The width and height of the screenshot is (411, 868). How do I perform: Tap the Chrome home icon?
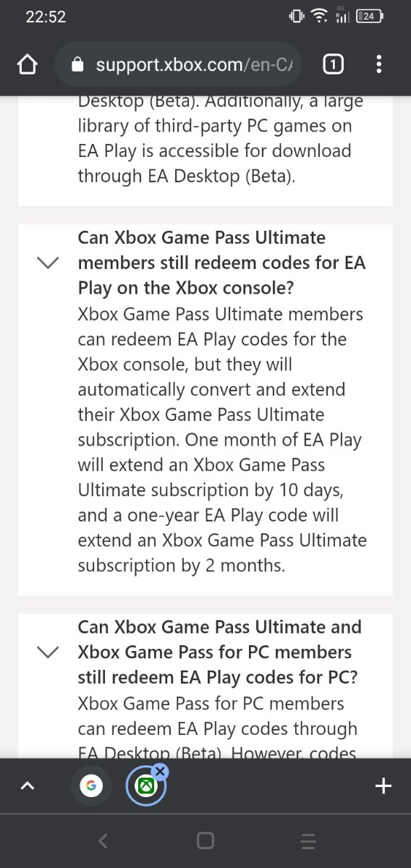click(27, 65)
